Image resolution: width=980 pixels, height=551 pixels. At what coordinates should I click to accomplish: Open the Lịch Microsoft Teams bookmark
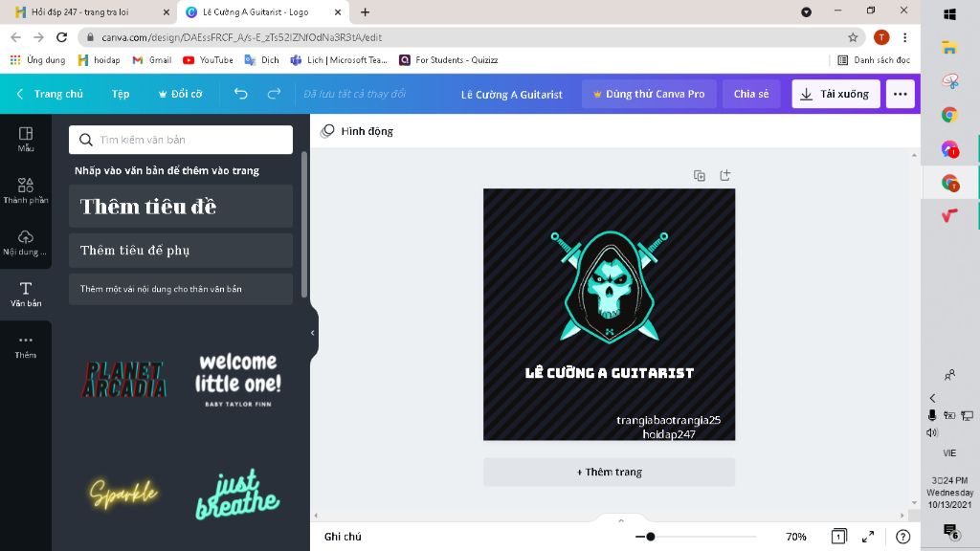[339, 60]
